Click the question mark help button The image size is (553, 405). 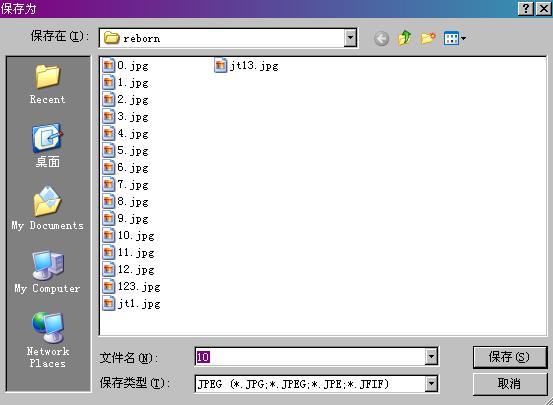525,8
